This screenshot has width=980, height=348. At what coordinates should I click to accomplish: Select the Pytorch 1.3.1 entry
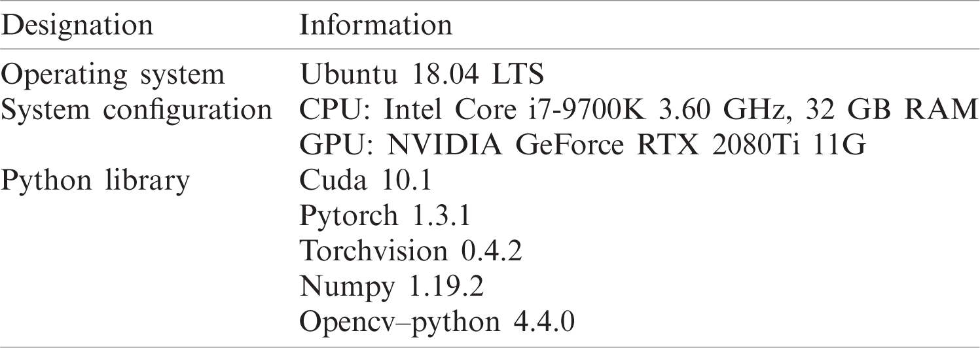[385, 215]
